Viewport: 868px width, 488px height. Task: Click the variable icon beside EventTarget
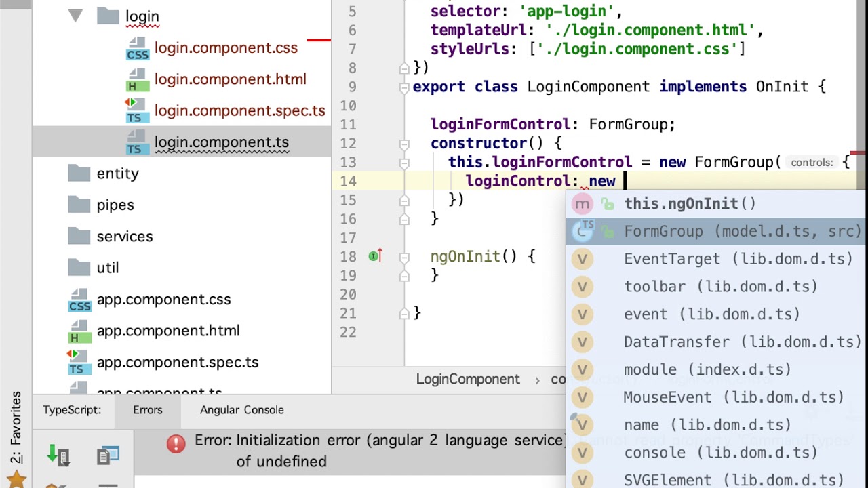pyautogui.click(x=583, y=259)
